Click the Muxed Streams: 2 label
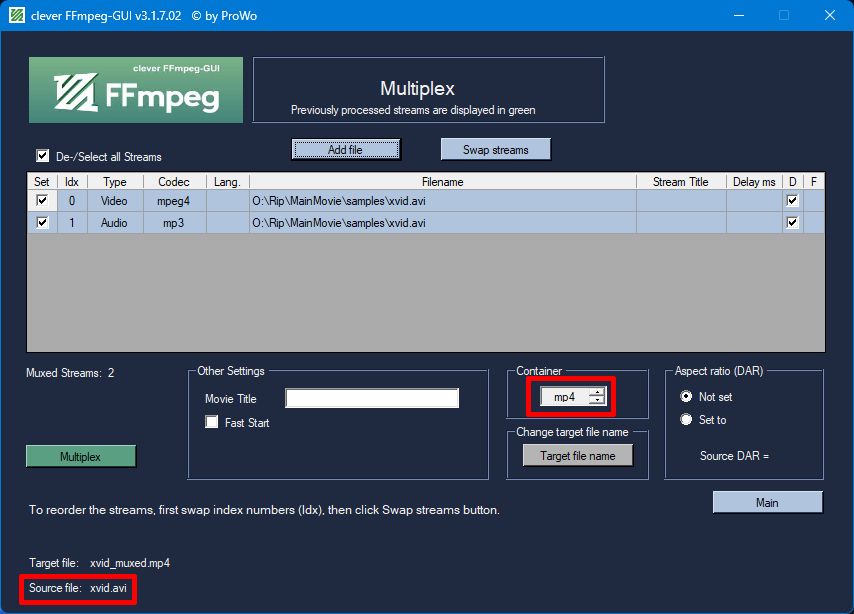Screen dimensions: 854x614 (x=70, y=373)
